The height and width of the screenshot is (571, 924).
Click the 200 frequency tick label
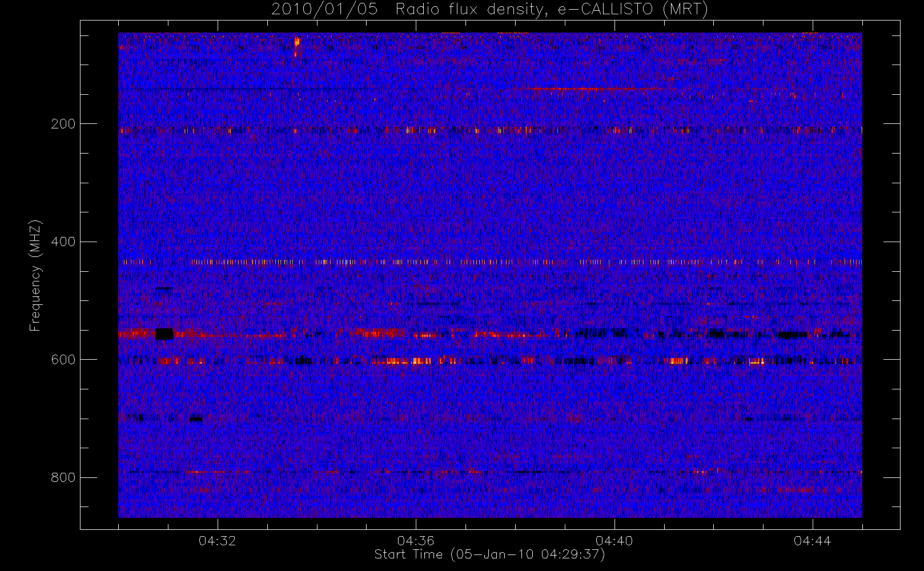coord(63,124)
